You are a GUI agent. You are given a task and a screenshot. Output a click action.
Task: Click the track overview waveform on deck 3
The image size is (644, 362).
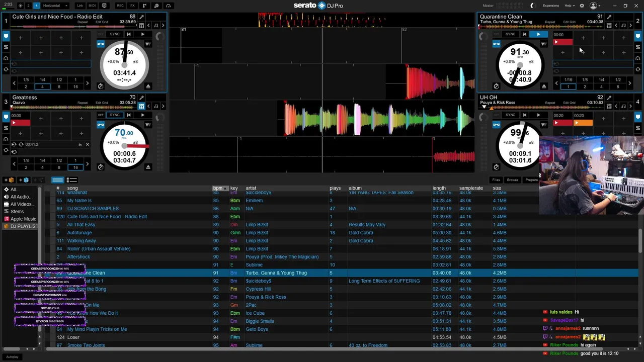pyautogui.click(x=74, y=107)
